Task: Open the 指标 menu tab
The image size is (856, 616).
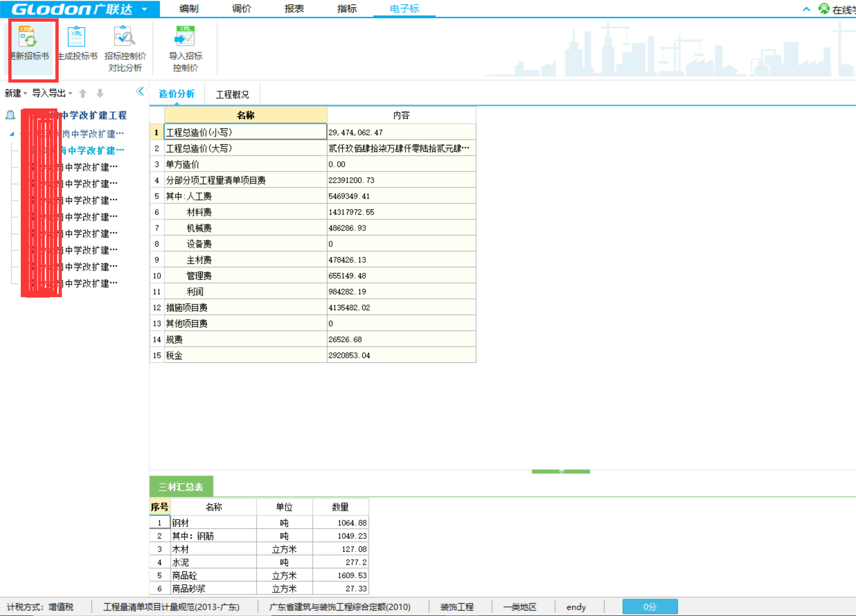Action: tap(347, 9)
